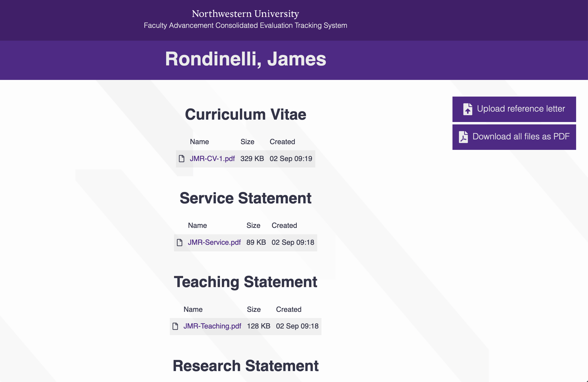Click the file icon beside JMR-Teaching.pdf
This screenshot has height=382, width=588.
coord(175,326)
